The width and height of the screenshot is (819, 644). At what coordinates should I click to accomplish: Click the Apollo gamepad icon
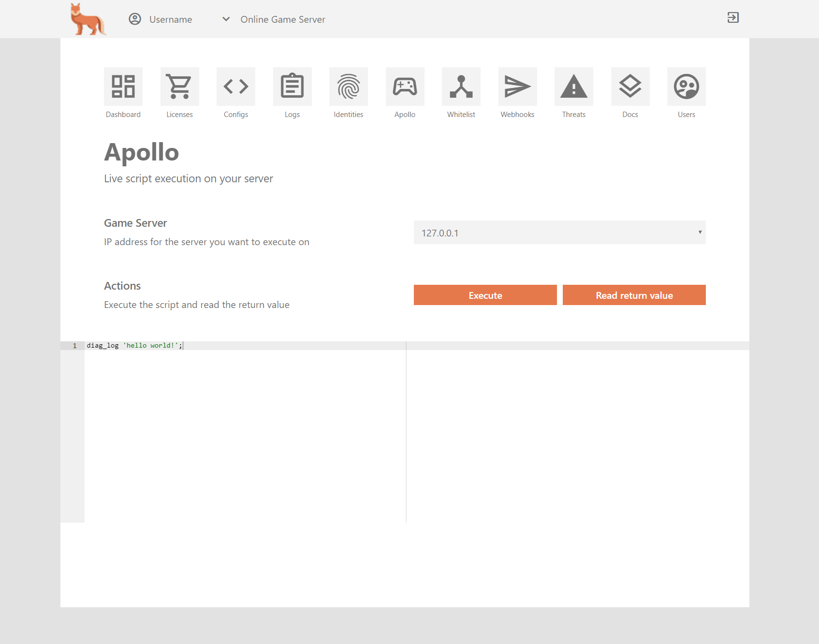coord(405,87)
